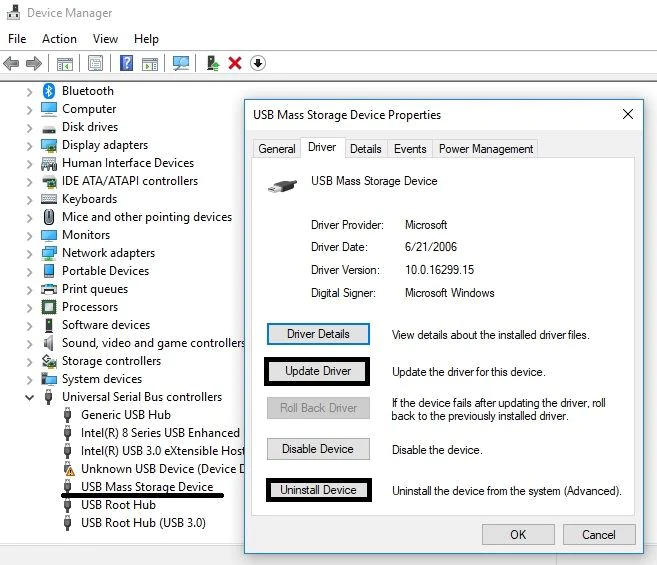Select Generic USB Hub in the tree

pyautogui.click(x=126, y=415)
